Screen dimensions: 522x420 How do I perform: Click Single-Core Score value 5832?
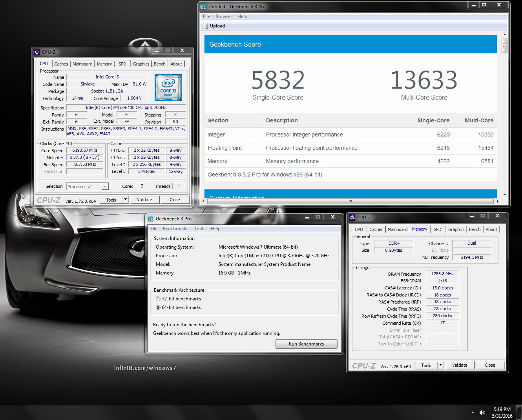click(278, 80)
